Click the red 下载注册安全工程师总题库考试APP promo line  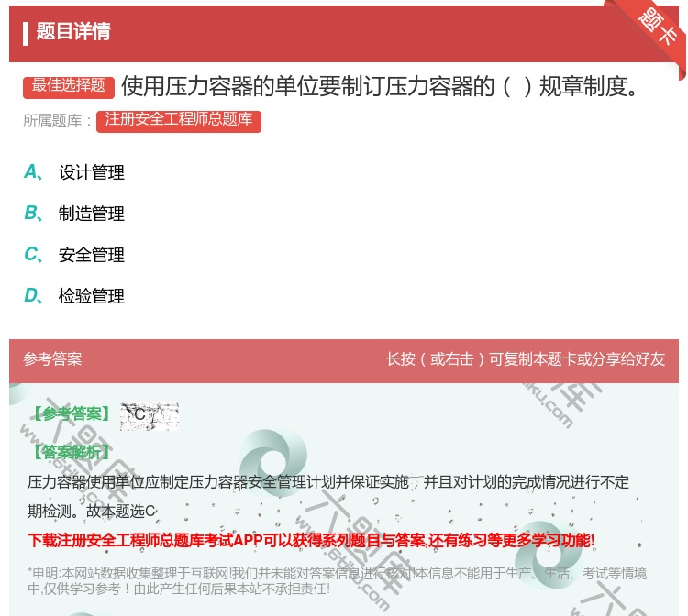point(311,540)
